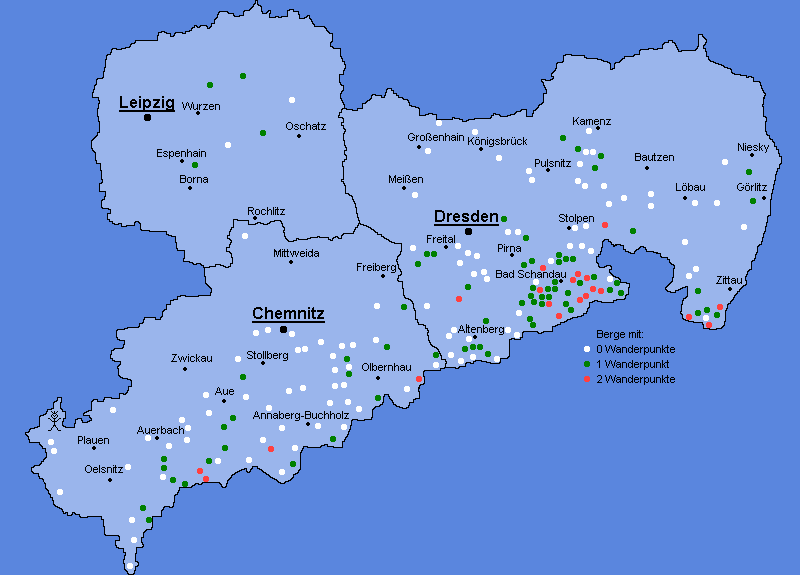
Task: Click the Zittau town label
Action: 729,280
